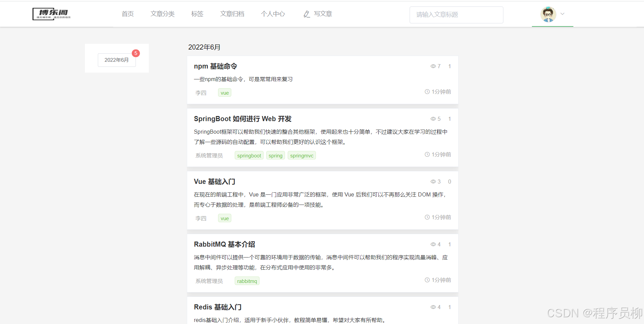The height and width of the screenshot is (324, 644).
Task: Open the Vue 基础入门 article title
Action: tap(214, 182)
